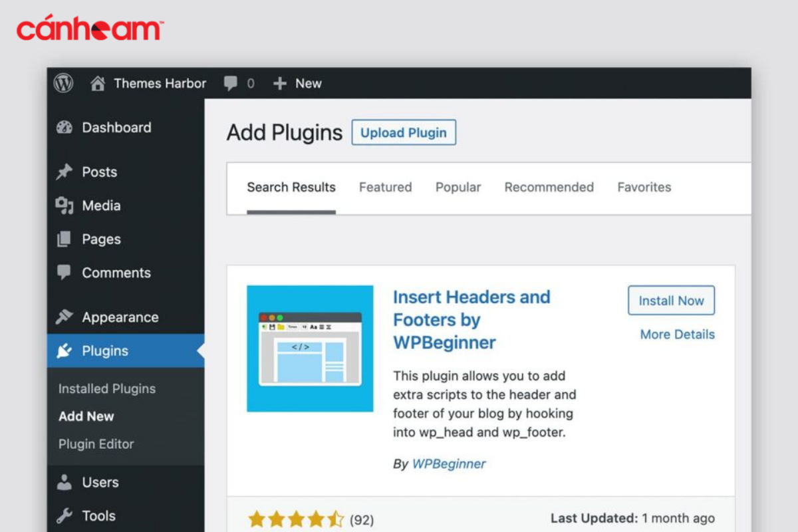Click the comment count 0 in admin bar

[251, 84]
